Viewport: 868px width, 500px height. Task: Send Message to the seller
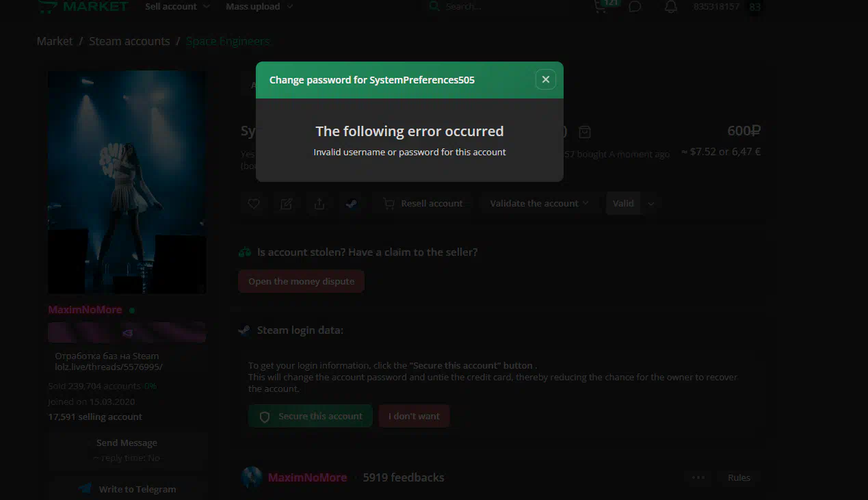point(127,449)
